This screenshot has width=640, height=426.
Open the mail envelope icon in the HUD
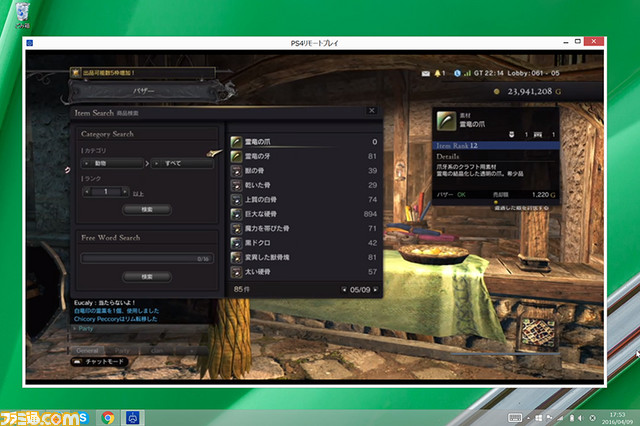[425, 73]
